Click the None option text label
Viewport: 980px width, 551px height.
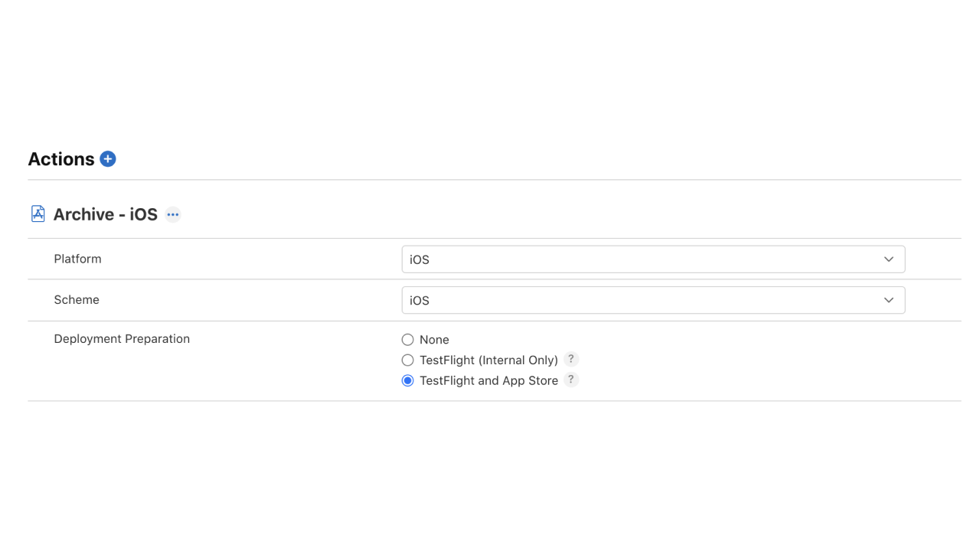point(435,339)
